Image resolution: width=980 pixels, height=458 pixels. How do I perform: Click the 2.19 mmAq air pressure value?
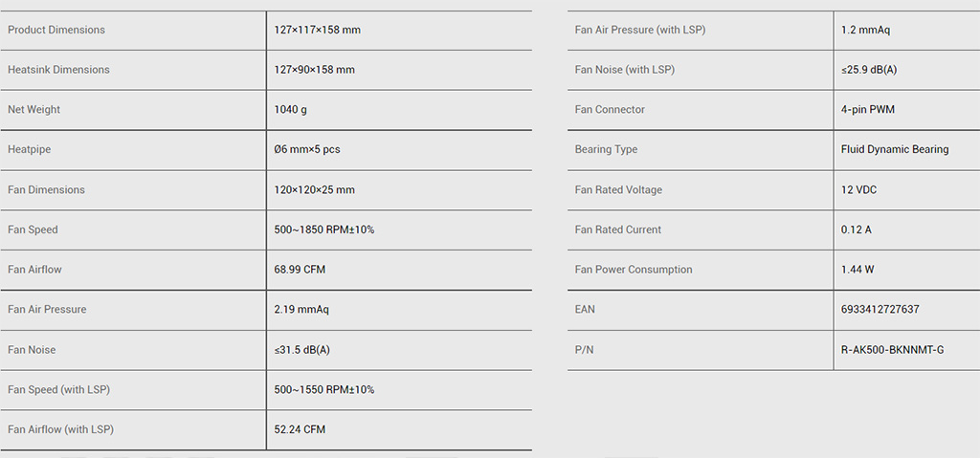click(301, 310)
